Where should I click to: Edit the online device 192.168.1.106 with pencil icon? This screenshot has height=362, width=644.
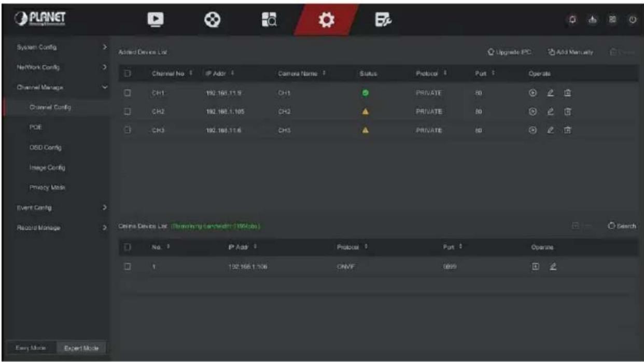click(553, 267)
